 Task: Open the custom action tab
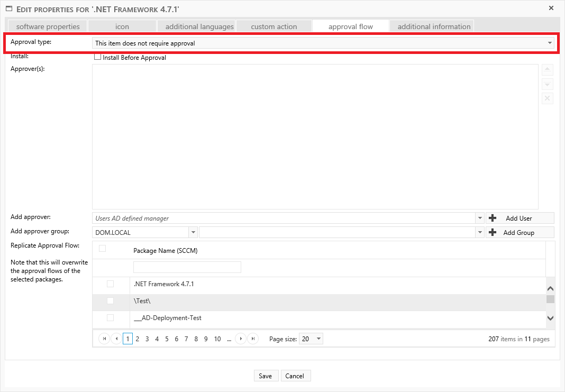coord(274,26)
